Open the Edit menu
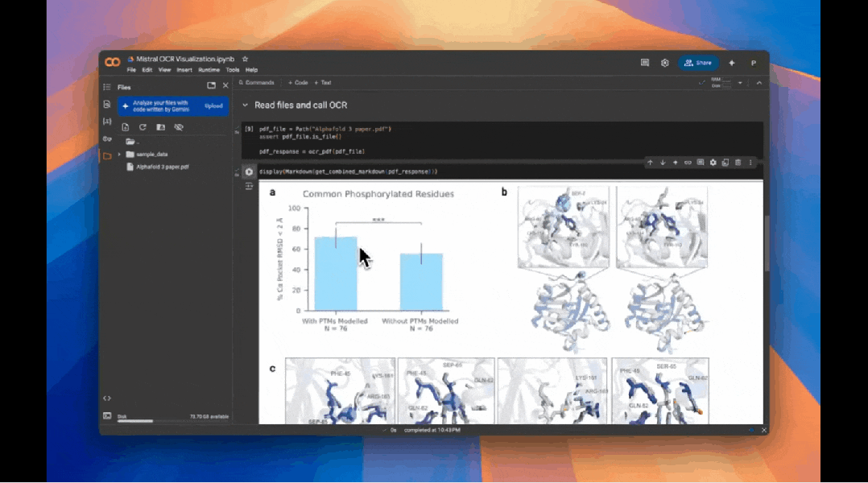The width and height of the screenshot is (868, 483). click(x=147, y=70)
